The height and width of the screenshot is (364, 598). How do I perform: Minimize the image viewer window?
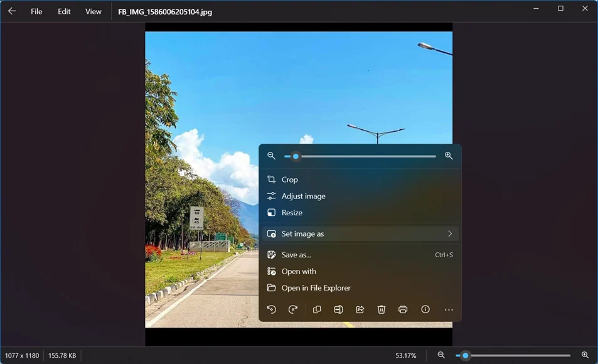pos(536,8)
